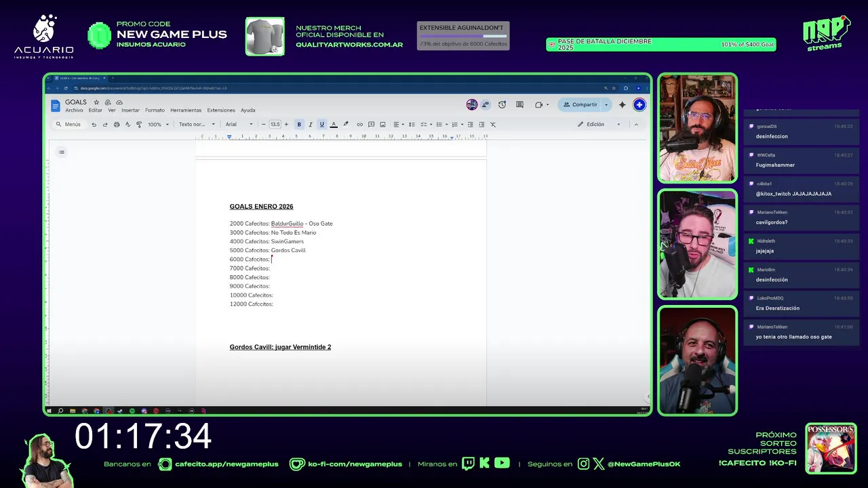Screen dimensions: 868x488
Task: Open line and paragraph spacing
Action: pos(412,125)
